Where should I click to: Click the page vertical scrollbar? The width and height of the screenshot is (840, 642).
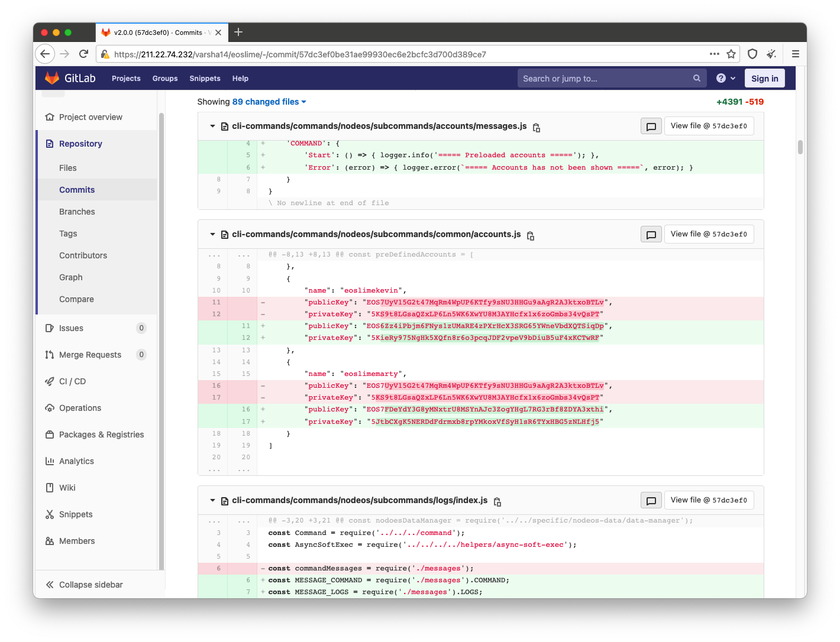pos(800,147)
